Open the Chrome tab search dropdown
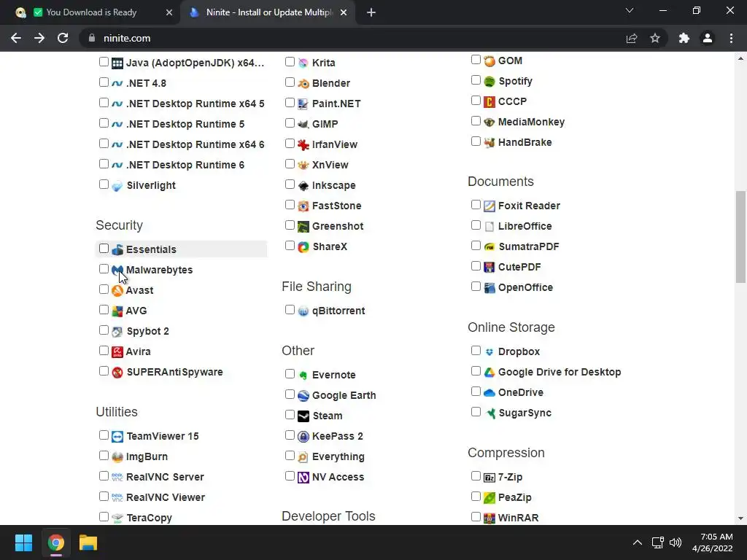 coord(630,10)
